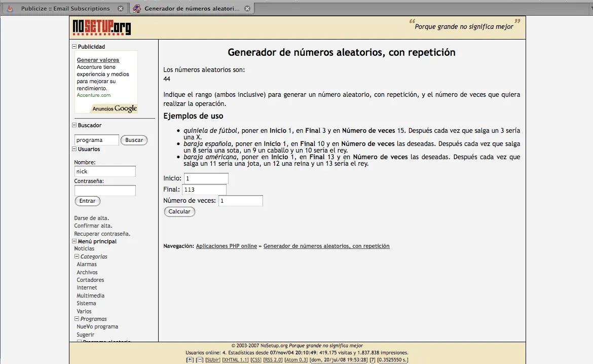Focus the Buscador search field

click(x=96, y=140)
